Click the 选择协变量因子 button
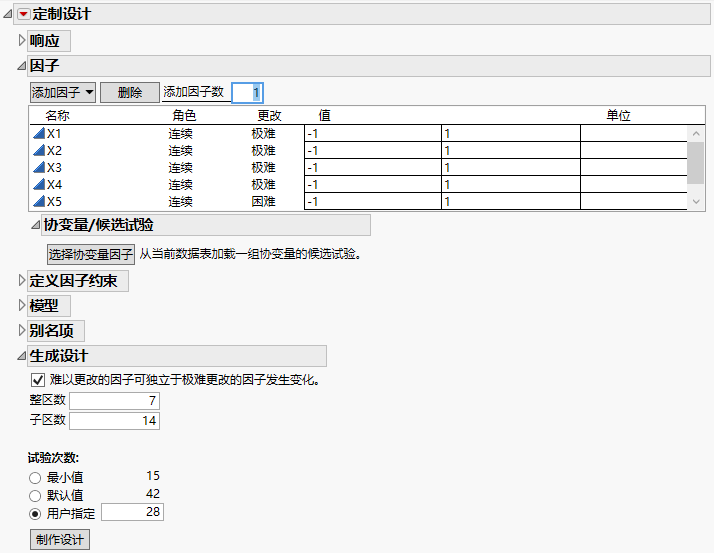Image resolution: width=714 pixels, height=553 pixels. click(91, 254)
